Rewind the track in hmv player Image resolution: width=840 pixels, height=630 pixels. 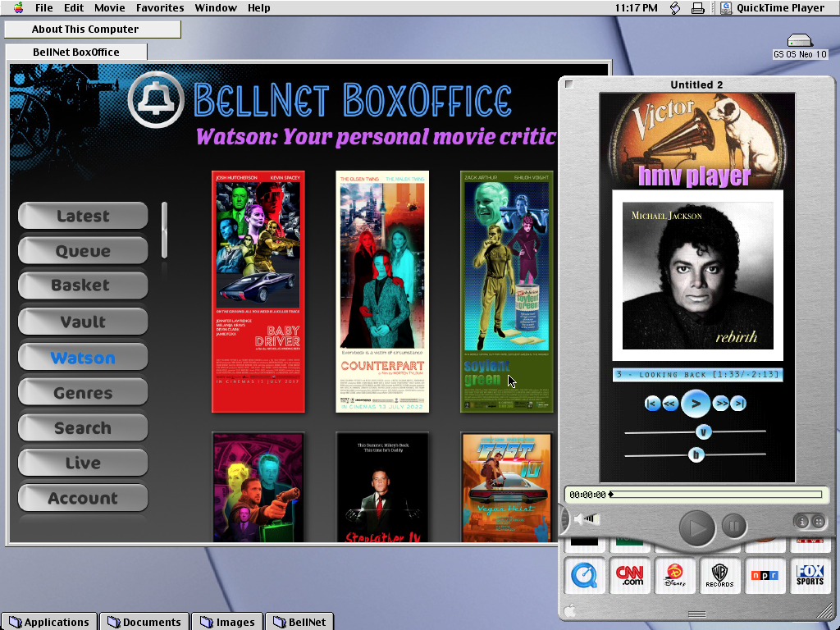pyautogui.click(x=670, y=404)
